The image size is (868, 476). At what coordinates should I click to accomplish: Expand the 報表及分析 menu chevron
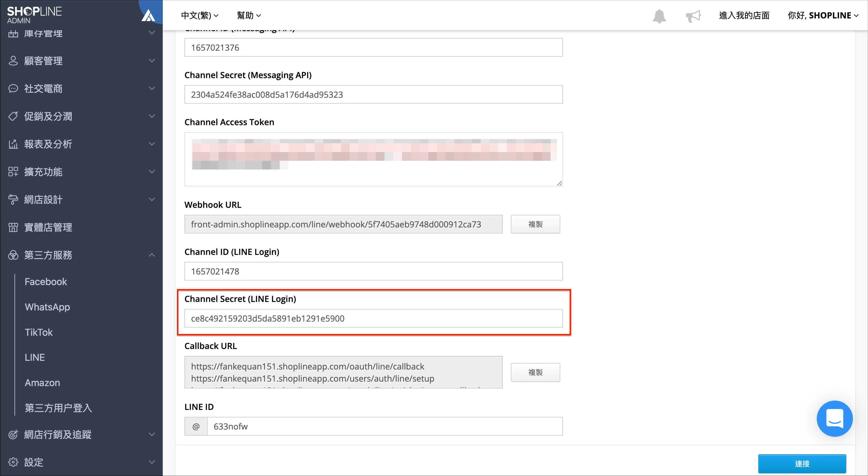152,144
